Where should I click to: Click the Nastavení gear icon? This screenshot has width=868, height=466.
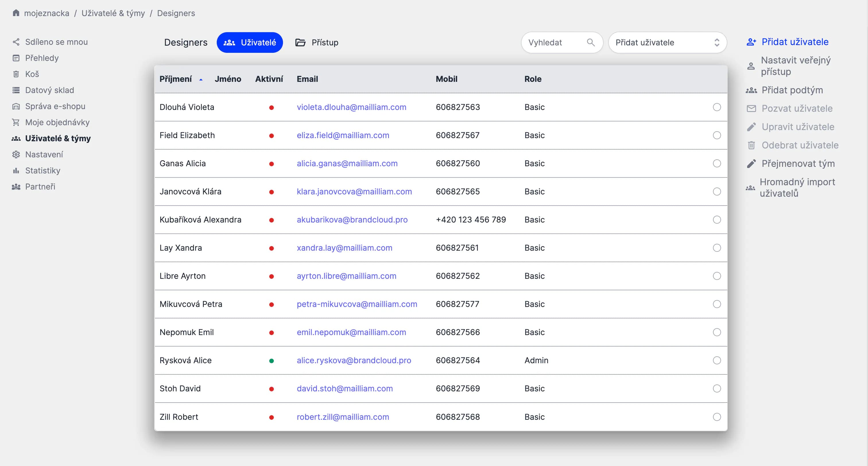click(x=16, y=154)
